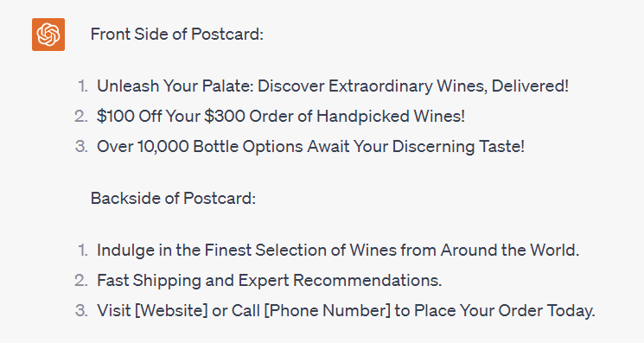Click the word "Delivered!" in first headline
This screenshot has height=343, width=644.
[530, 86]
